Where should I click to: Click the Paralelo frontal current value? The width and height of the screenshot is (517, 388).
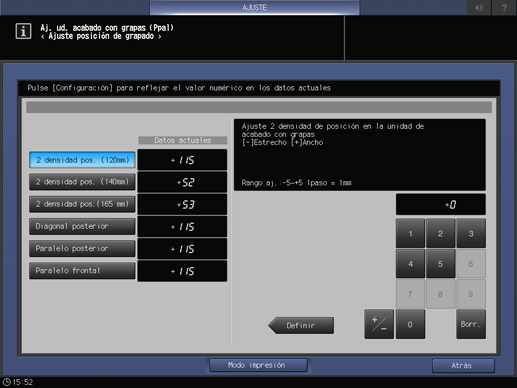[x=182, y=271]
